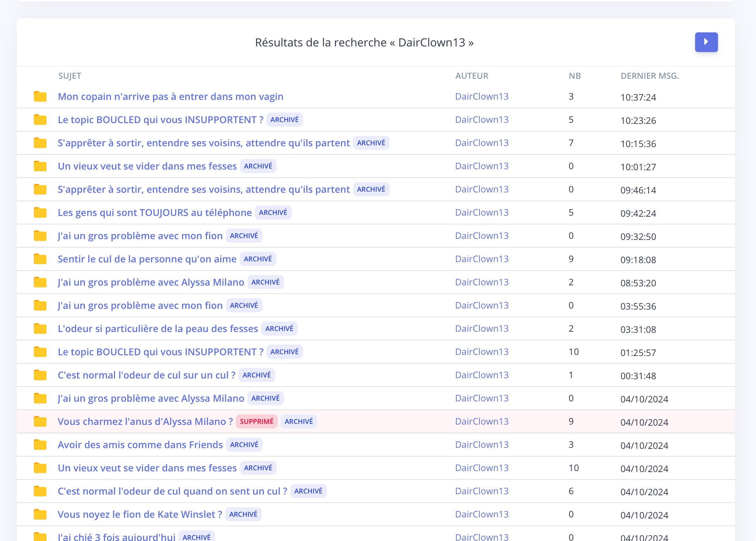The image size is (756, 541).
Task: Click the time 01:25:57
Action: pos(638,353)
